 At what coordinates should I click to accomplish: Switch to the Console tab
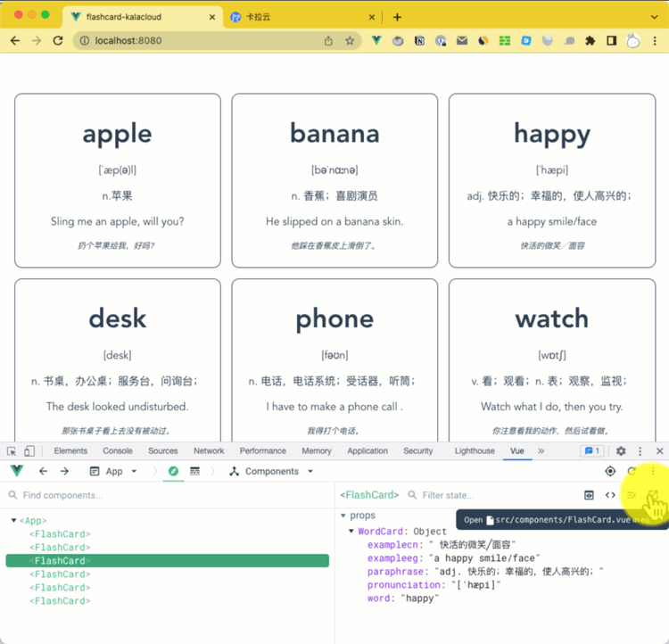click(118, 451)
